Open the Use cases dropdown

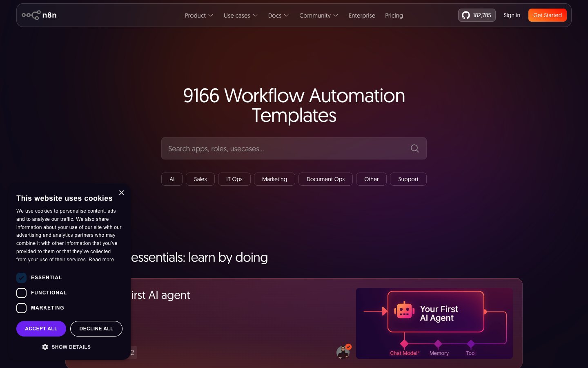pyautogui.click(x=241, y=15)
